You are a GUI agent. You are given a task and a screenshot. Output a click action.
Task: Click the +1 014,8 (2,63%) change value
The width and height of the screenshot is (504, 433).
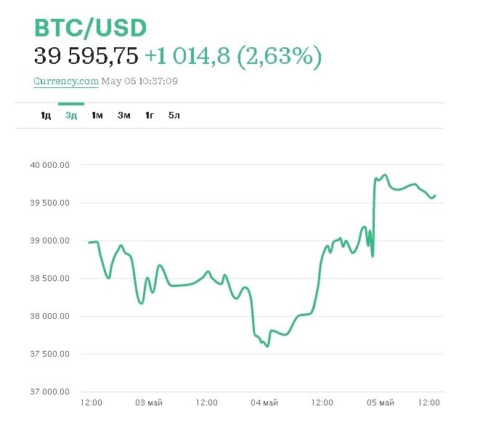[x=233, y=56]
